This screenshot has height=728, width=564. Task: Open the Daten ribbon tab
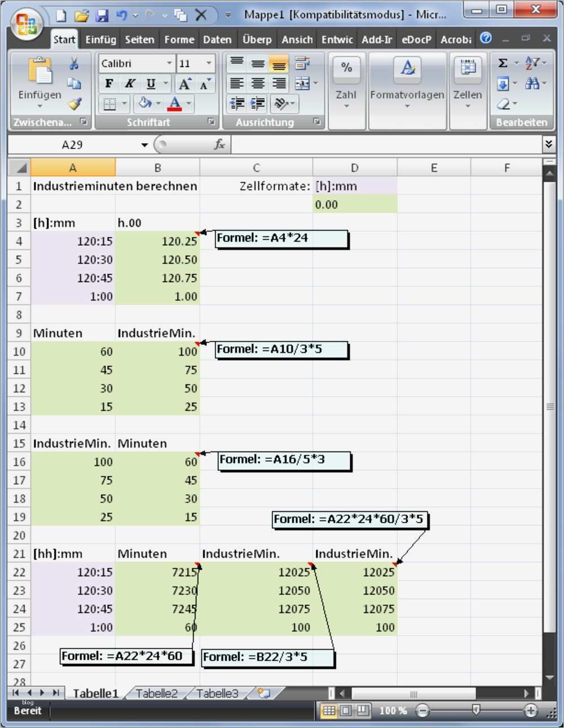click(217, 40)
